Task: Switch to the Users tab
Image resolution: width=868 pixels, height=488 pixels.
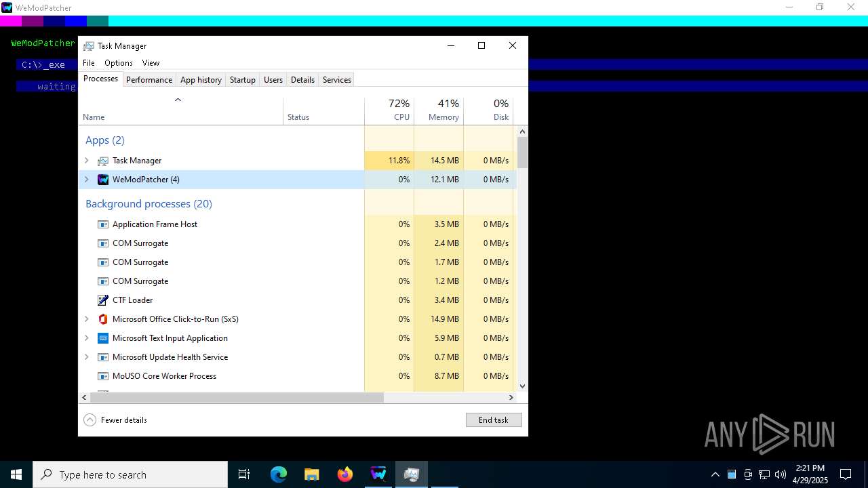Action: [273, 80]
